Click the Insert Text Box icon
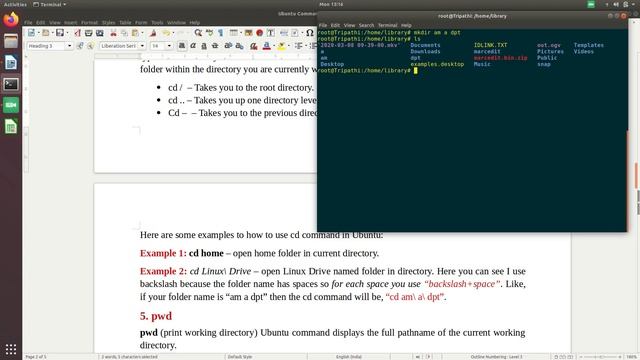 point(270,33)
